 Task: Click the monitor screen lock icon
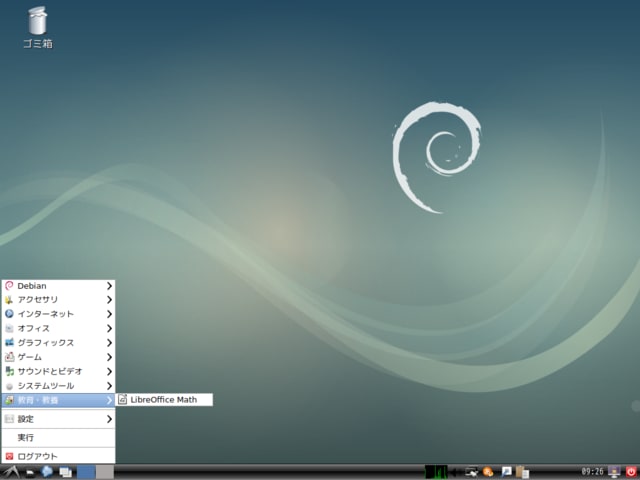point(614,472)
